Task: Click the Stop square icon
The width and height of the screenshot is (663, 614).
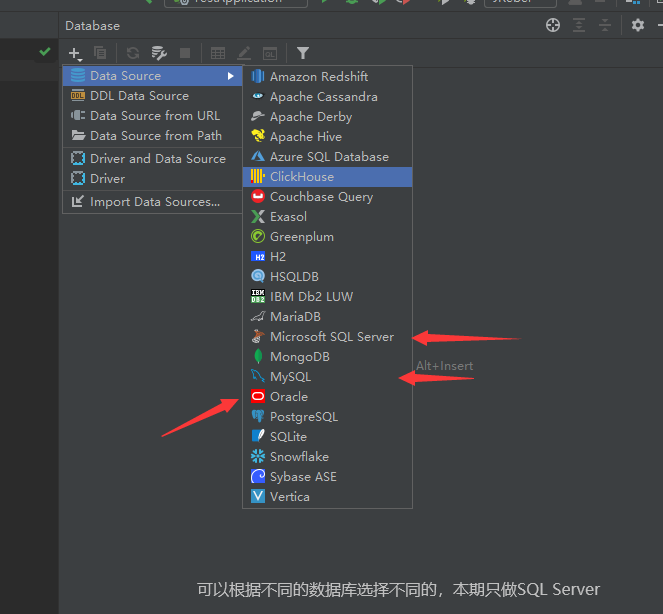Action: 185,53
